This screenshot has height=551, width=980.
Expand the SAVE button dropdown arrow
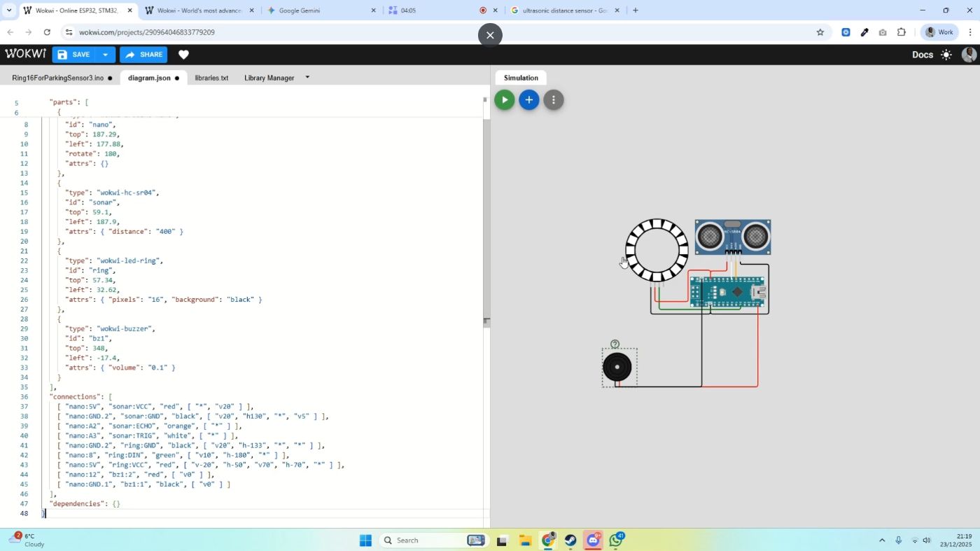coord(105,55)
